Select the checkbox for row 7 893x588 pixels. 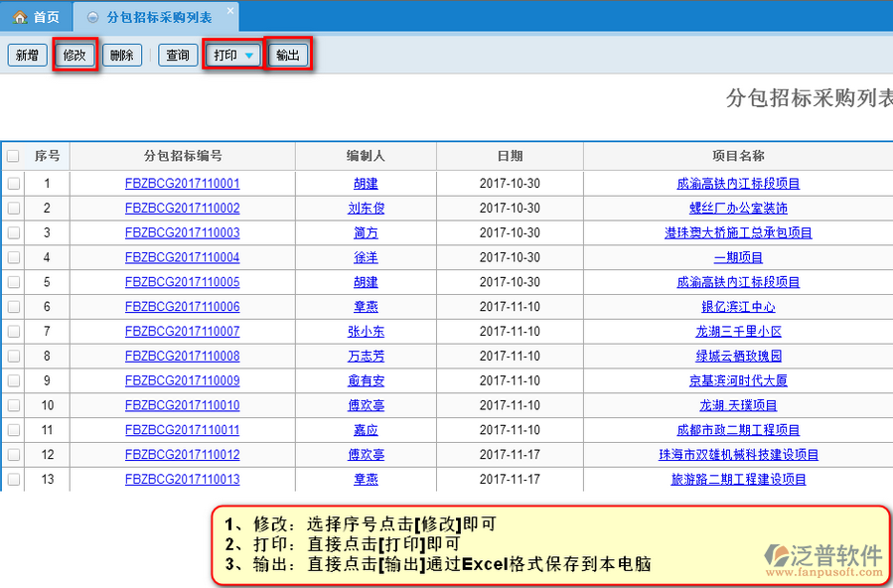coord(13,332)
